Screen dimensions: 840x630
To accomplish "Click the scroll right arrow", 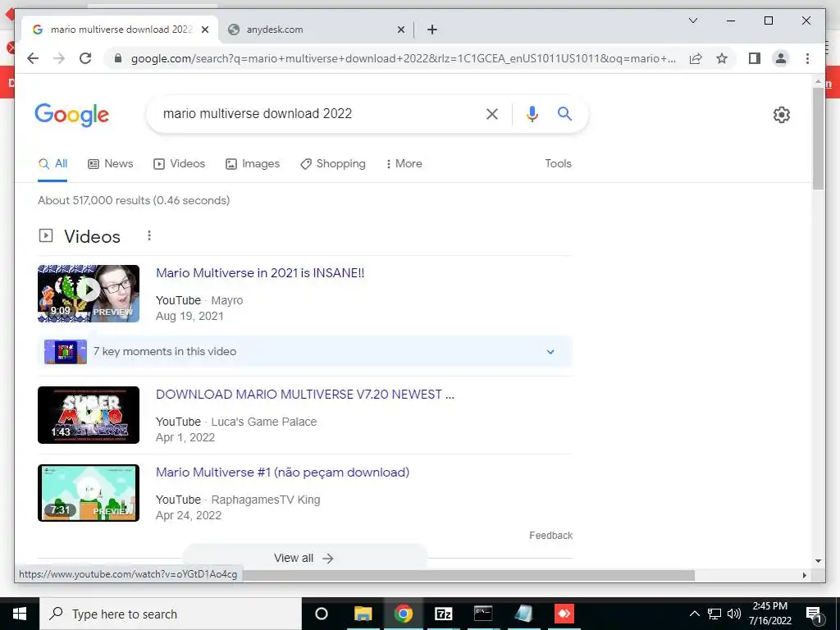I will click(804, 575).
